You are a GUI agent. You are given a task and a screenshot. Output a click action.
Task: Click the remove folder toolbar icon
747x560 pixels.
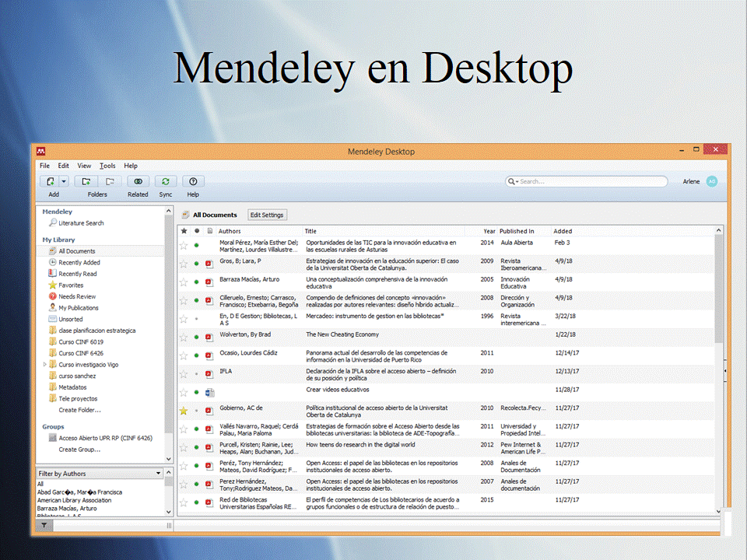point(110,181)
